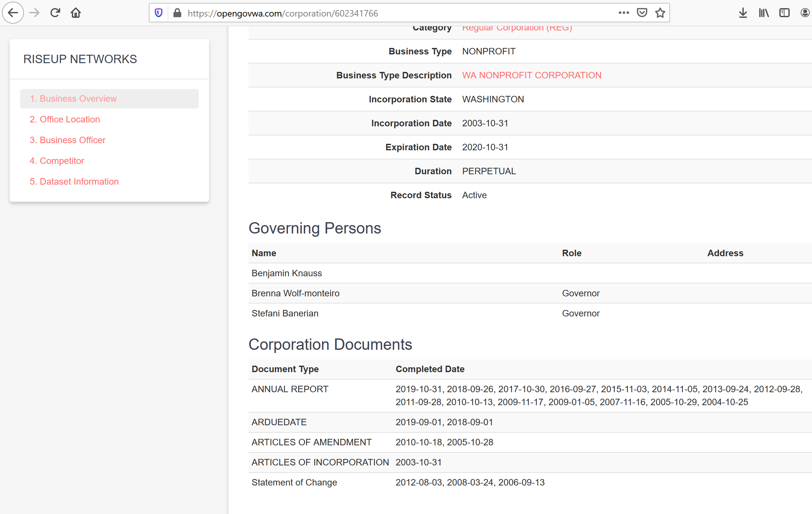Image resolution: width=812 pixels, height=514 pixels.
Task: Click the Business Type value NONPROFIT
Action: 489,51
